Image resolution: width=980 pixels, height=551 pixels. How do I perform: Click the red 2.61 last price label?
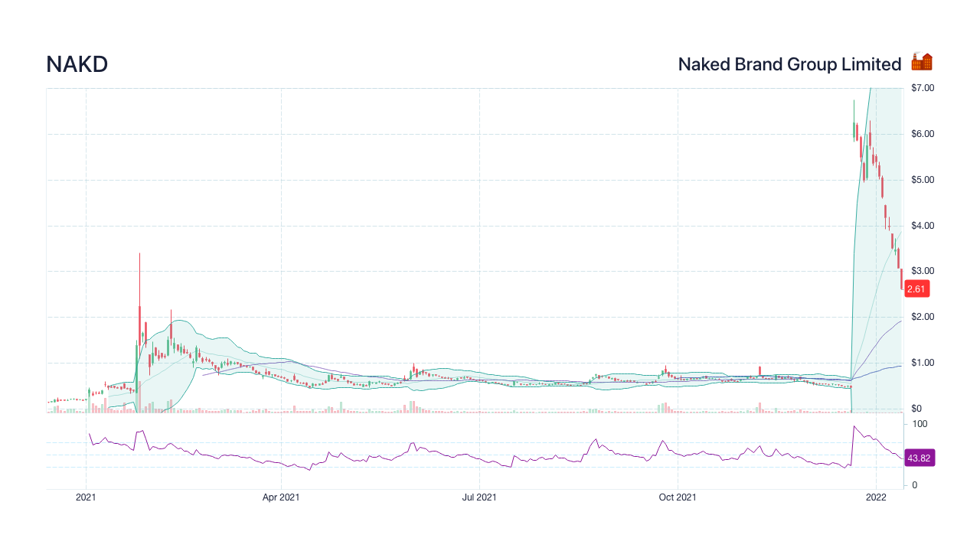(x=916, y=289)
